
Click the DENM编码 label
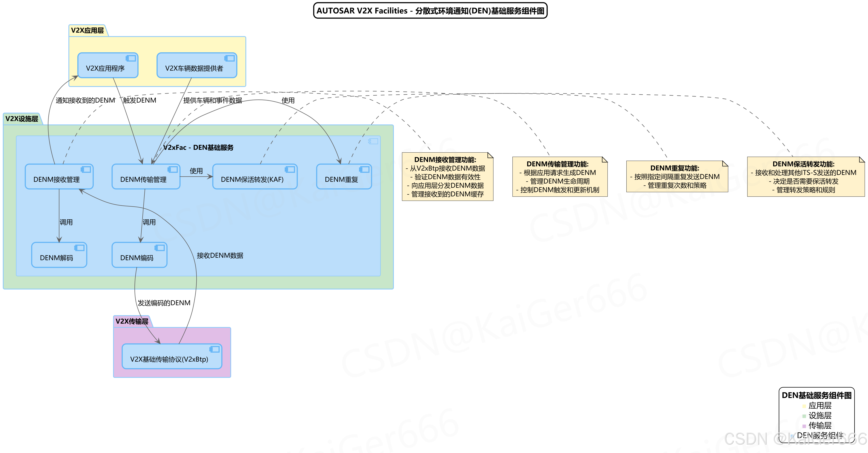pos(137,258)
